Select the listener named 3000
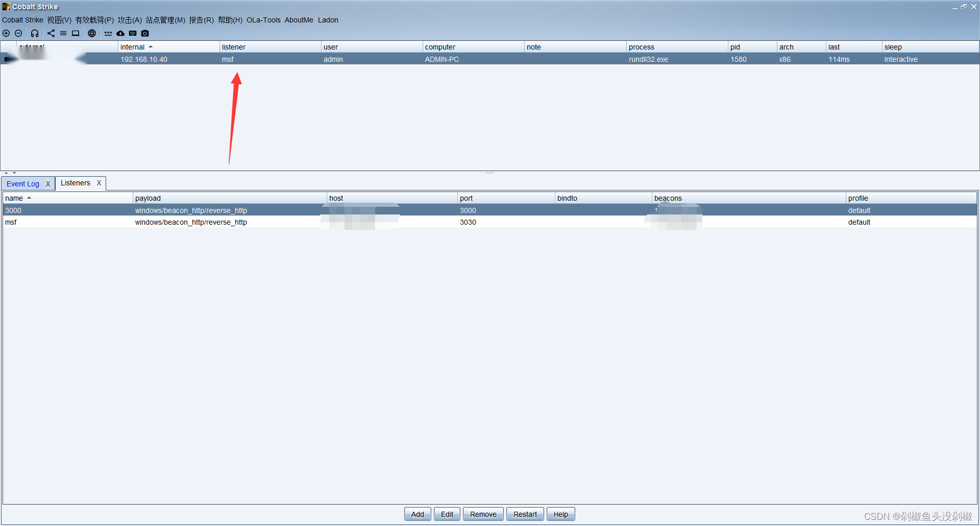 coord(490,210)
